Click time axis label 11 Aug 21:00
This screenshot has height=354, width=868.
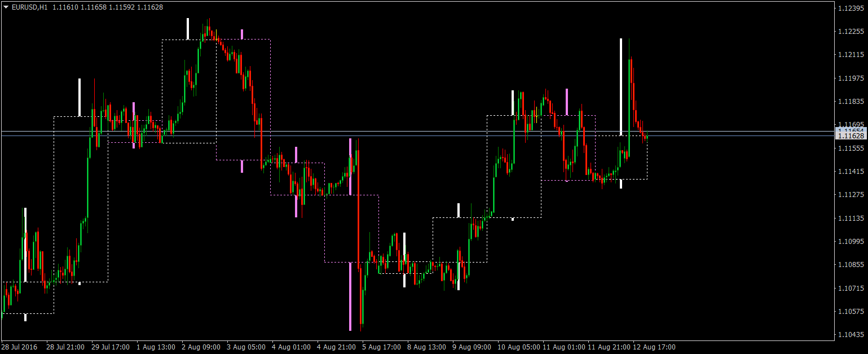click(x=609, y=347)
